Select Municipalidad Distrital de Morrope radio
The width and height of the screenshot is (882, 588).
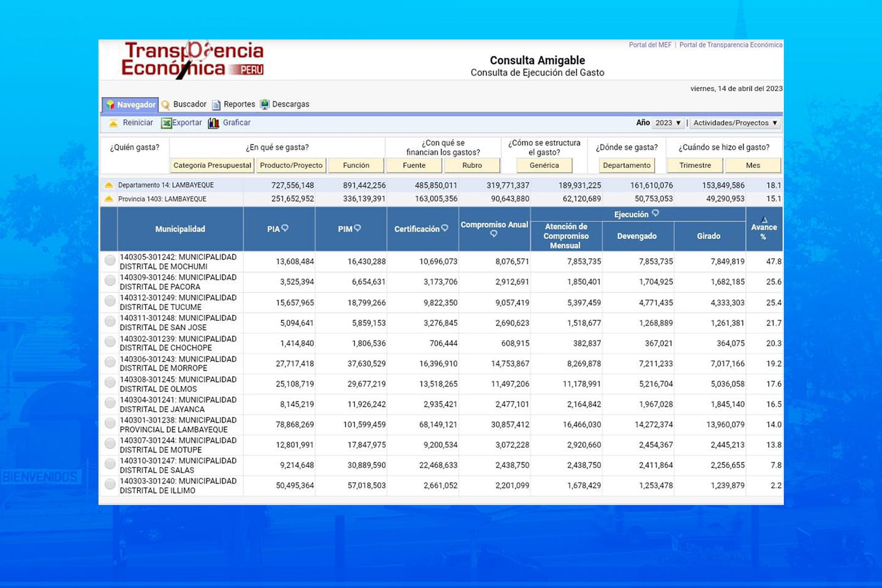(110, 363)
